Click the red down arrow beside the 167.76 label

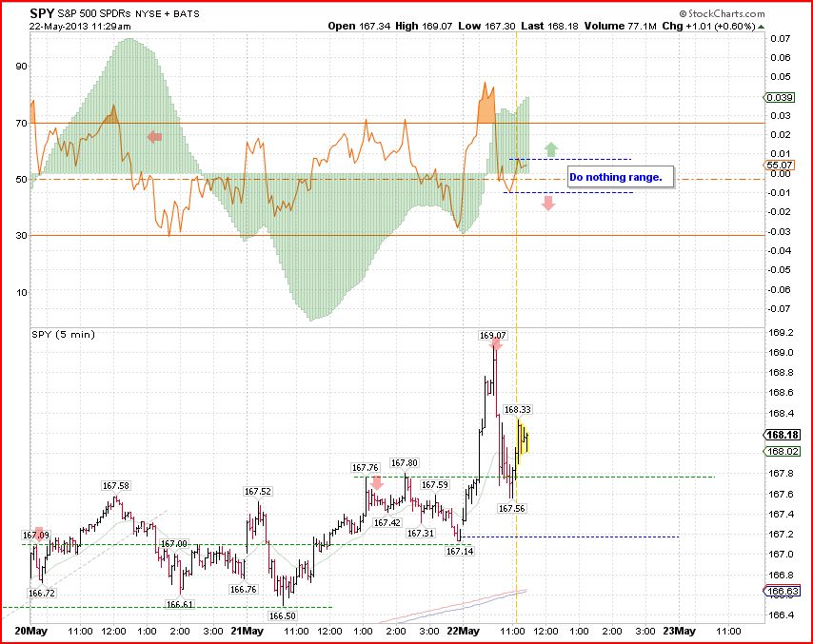[377, 483]
